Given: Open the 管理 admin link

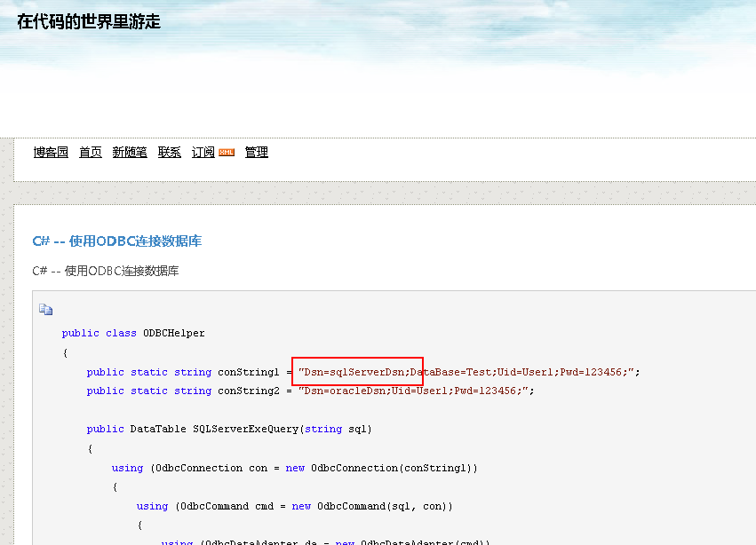Looking at the screenshot, I should (x=257, y=153).
